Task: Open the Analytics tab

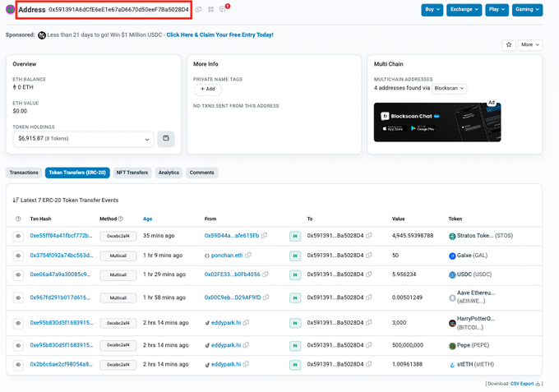Action: (169, 173)
